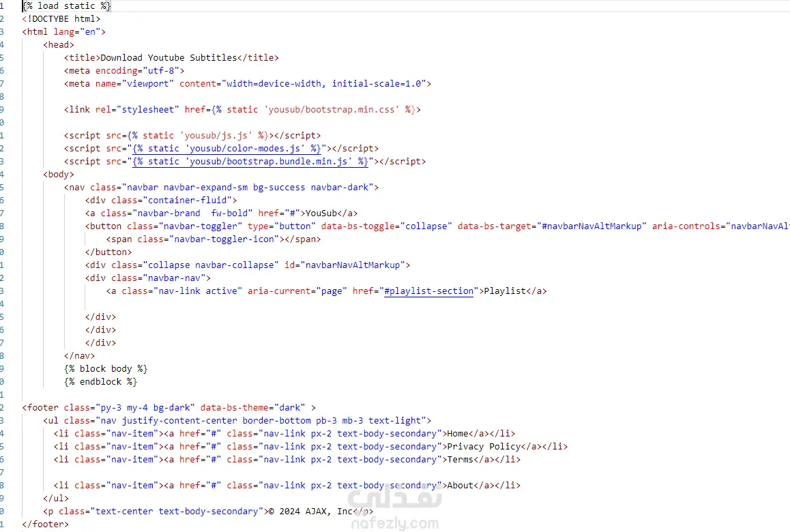
Task: Click the title text "Download Youtube Subtitles"
Action: point(169,57)
